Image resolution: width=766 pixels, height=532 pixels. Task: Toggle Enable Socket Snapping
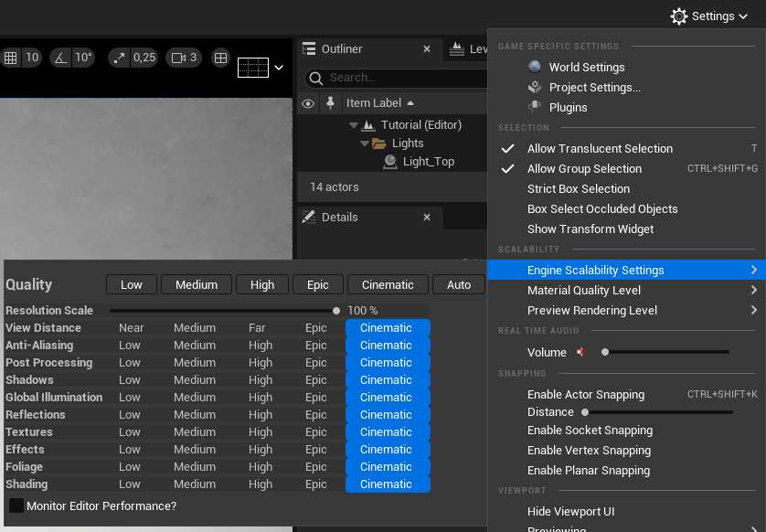[x=627, y=431]
